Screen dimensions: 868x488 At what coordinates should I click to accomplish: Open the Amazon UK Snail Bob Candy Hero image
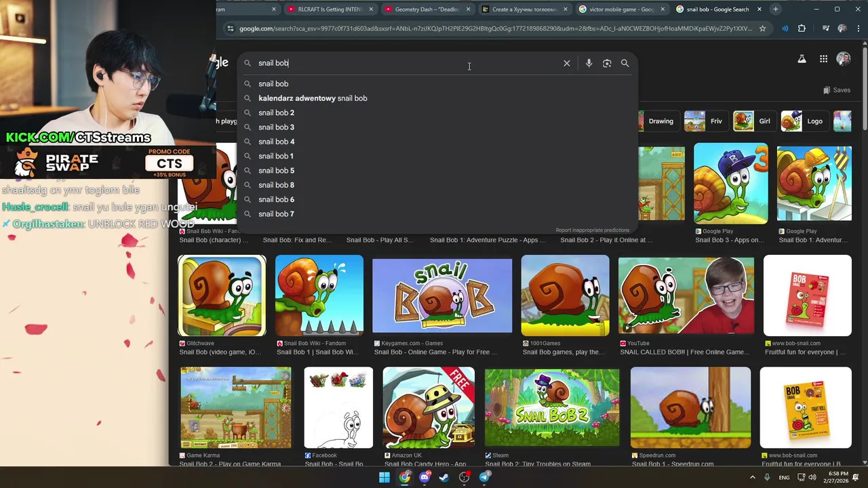coord(429,408)
